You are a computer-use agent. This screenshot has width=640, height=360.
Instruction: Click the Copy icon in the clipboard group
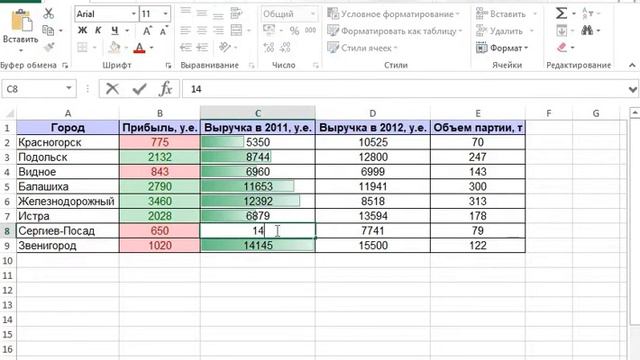[x=48, y=31]
